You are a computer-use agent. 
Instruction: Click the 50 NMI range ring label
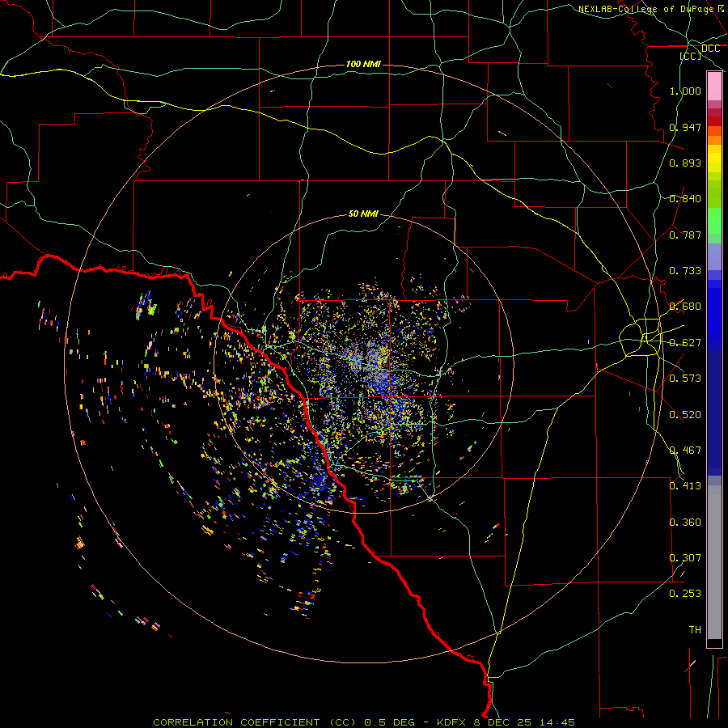[x=363, y=214]
